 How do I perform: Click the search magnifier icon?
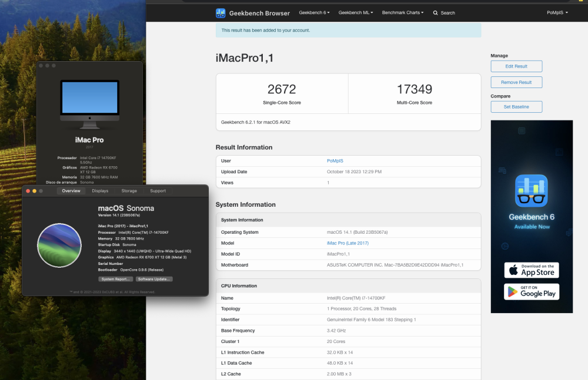click(x=435, y=13)
